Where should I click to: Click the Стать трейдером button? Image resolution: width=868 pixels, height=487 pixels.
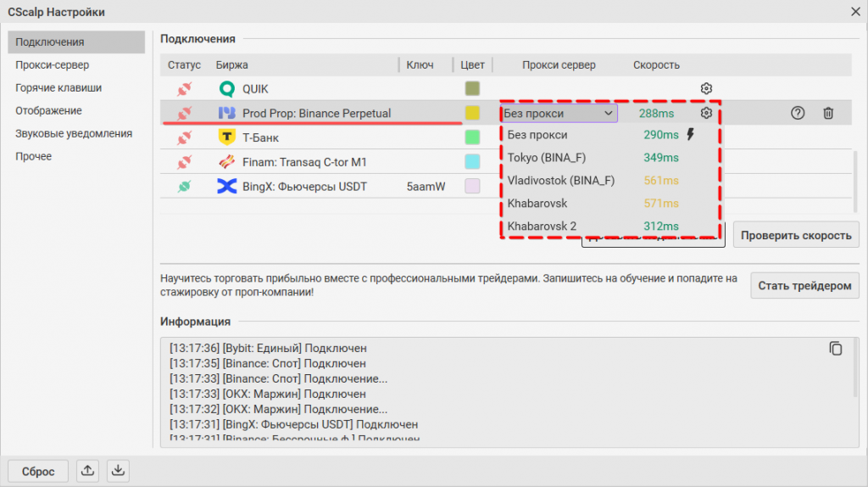tap(804, 286)
